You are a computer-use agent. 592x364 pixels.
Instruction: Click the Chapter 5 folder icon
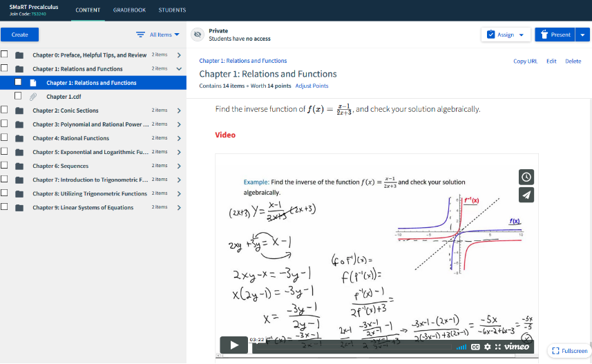pos(19,153)
